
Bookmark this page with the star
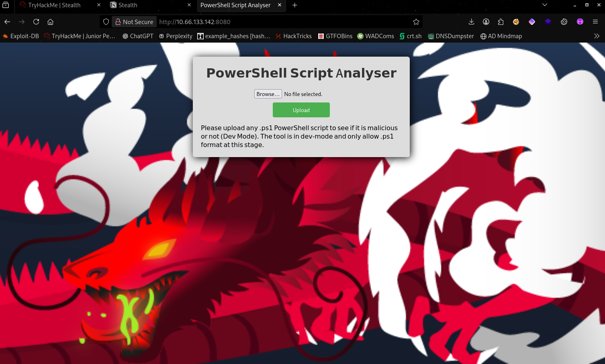[x=416, y=22]
